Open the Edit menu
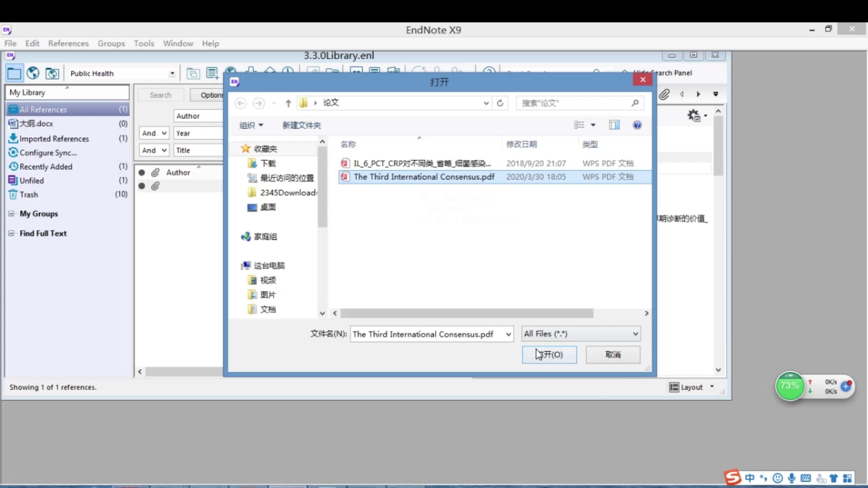 [x=32, y=43]
